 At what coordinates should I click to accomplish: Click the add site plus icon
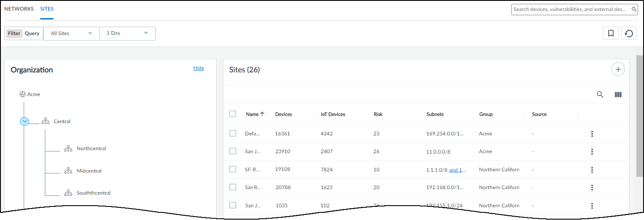618,69
